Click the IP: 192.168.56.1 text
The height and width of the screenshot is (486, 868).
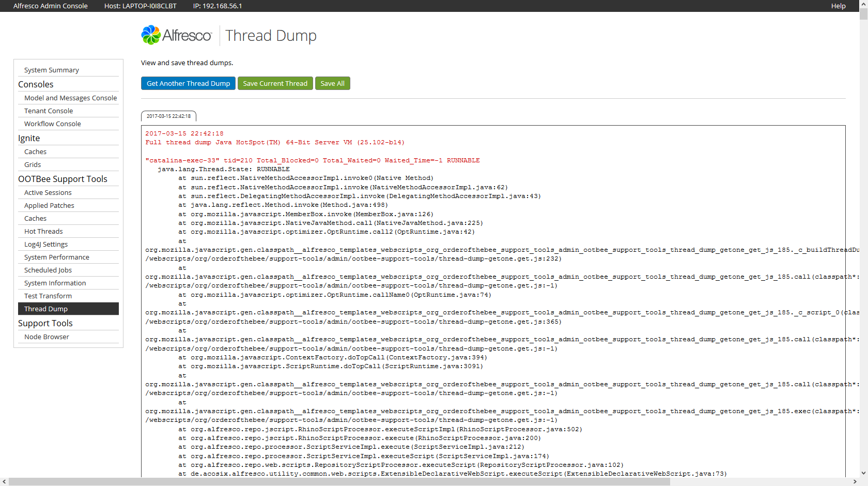click(x=218, y=6)
